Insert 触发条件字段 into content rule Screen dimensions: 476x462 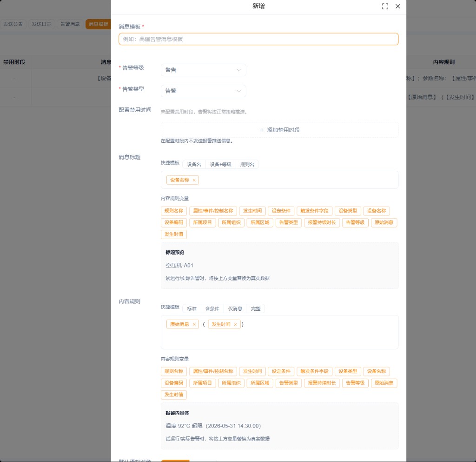[314, 371]
